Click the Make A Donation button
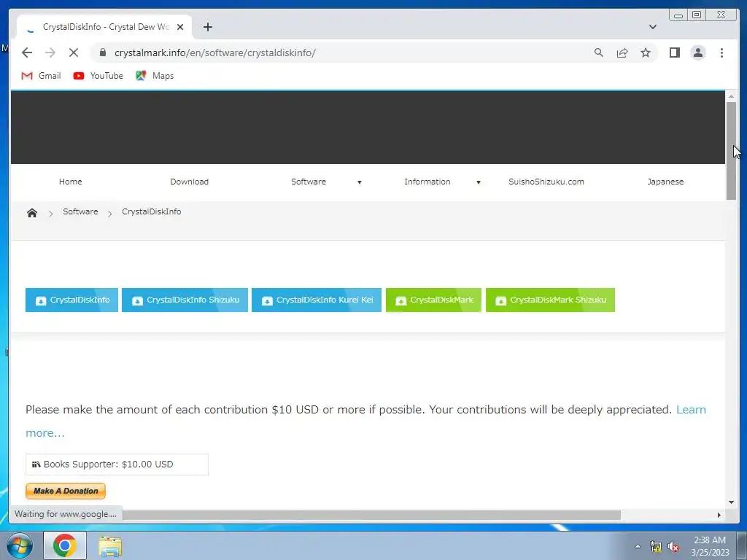The image size is (747, 560). point(66,491)
